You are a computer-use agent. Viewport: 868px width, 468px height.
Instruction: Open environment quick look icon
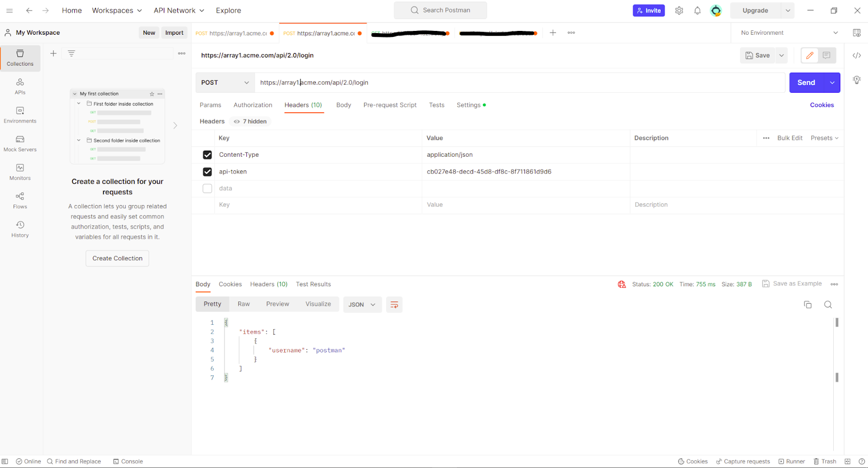[857, 33]
